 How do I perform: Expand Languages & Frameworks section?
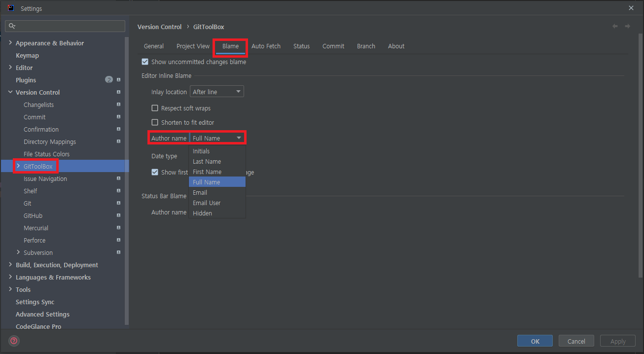click(x=10, y=277)
